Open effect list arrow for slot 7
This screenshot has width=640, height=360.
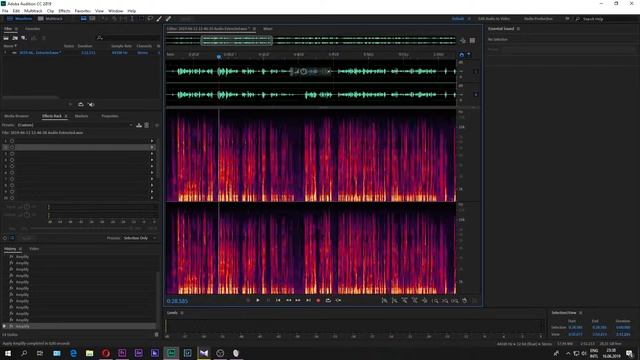(152, 179)
